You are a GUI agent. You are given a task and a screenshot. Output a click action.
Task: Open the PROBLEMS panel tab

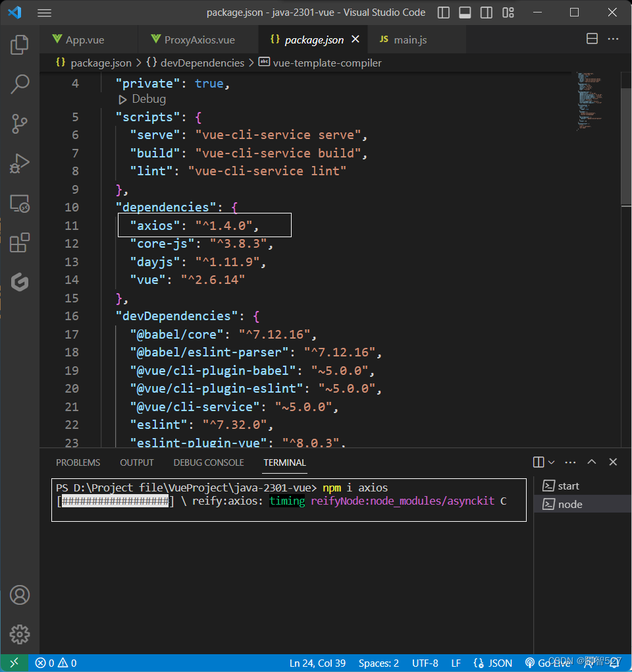click(78, 463)
